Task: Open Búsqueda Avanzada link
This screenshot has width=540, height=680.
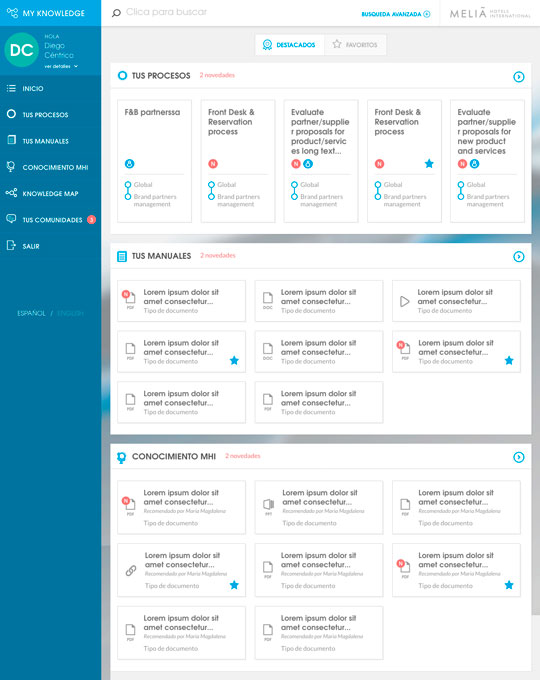Action: [x=396, y=14]
